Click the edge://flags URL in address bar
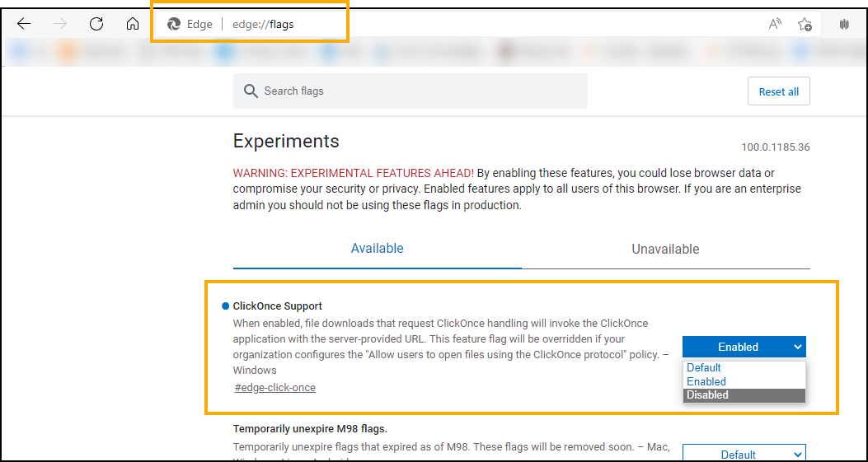This screenshot has height=462, width=868. 263,24
